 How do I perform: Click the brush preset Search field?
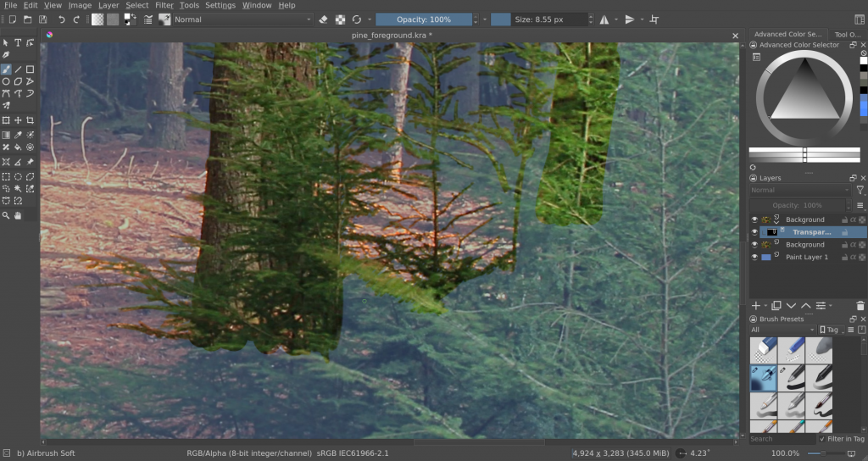coord(782,439)
